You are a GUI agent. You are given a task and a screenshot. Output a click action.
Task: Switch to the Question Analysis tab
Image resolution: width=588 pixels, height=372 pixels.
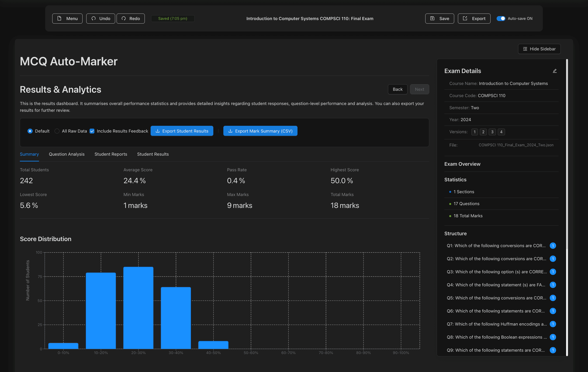66,154
